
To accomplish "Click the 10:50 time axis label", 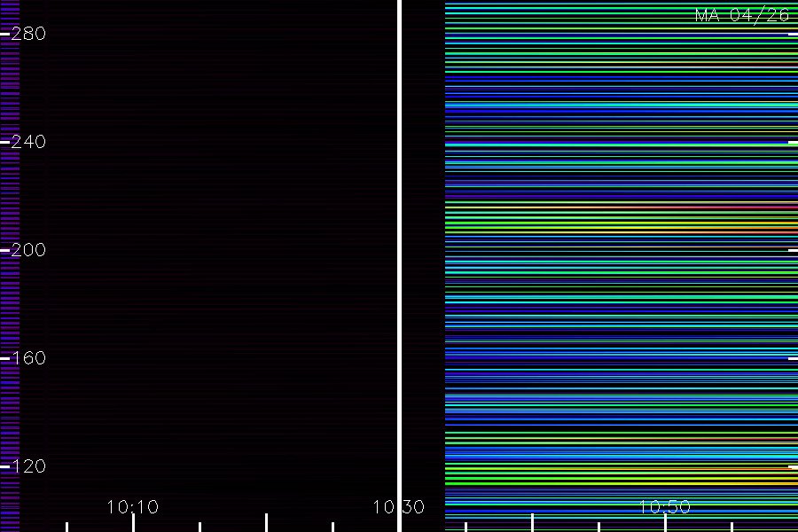I will (x=665, y=506).
